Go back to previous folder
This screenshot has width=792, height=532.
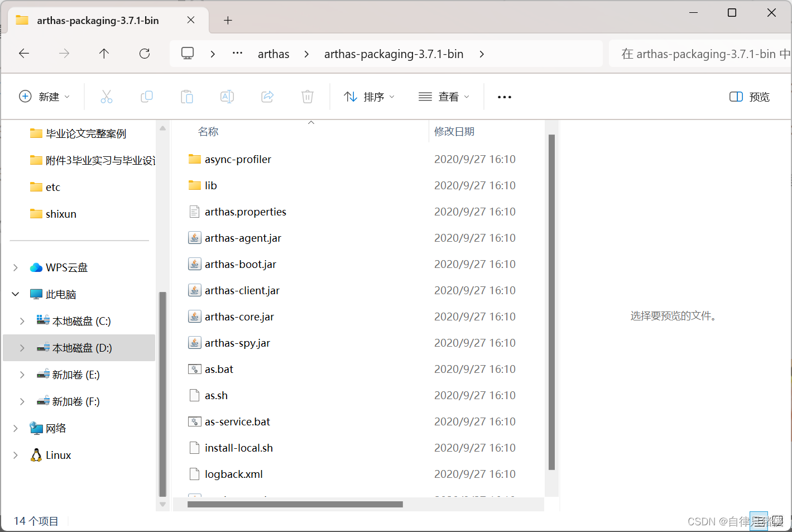(24, 54)
